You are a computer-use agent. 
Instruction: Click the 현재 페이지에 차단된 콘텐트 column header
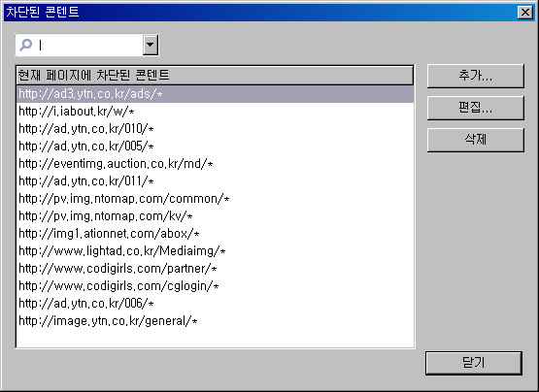pyautogui.click(x=215, y=75)
